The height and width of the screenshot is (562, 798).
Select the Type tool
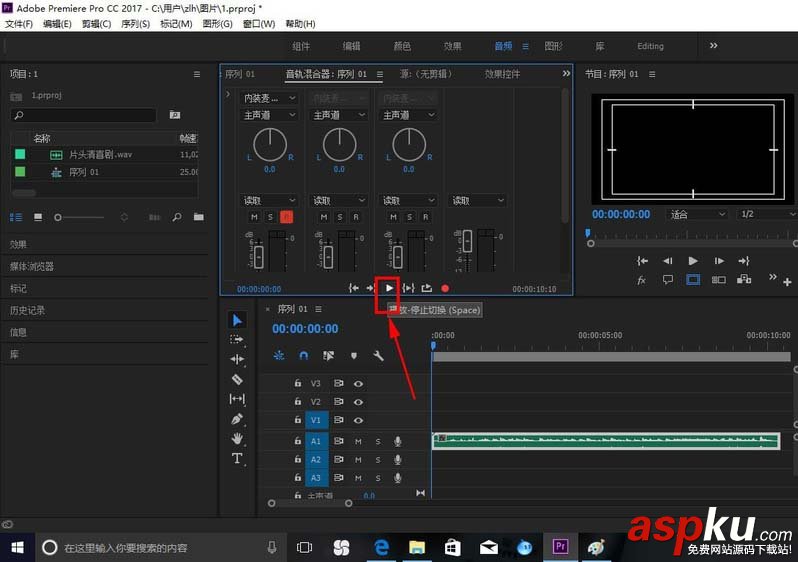click(x=237, y=458)
